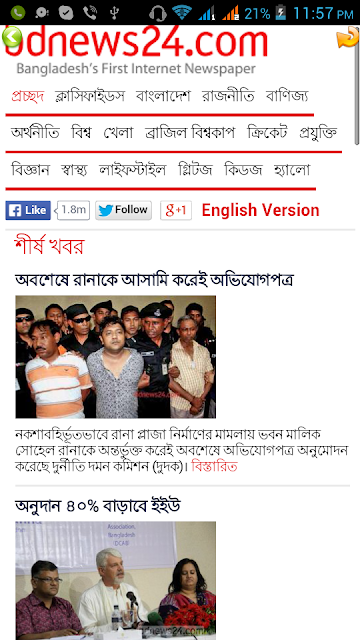Open the রাজনীতি menu section
Screen dimensions: 360x640
pyautogui.click(x=228, y=96)
